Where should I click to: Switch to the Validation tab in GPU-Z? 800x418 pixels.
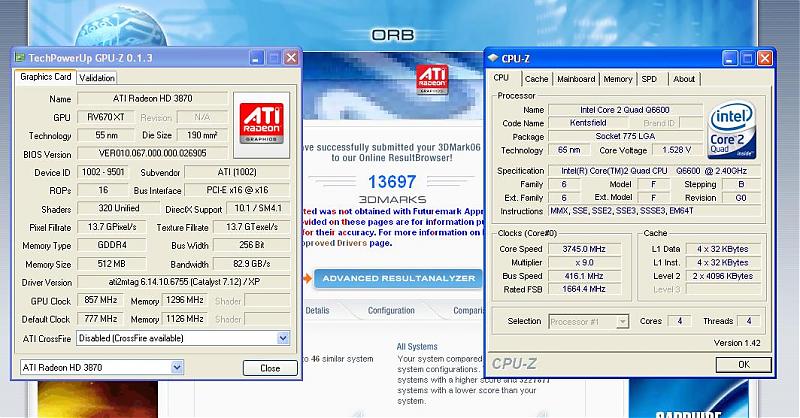coord(96,78)
